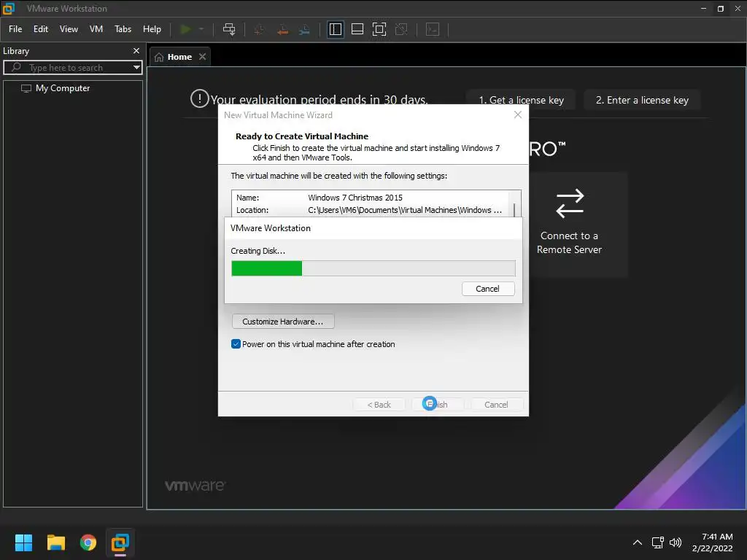Click the Revert to Snapshot toolbar icon
Viewport: 747px width, 560px height.
coord(282,29)
